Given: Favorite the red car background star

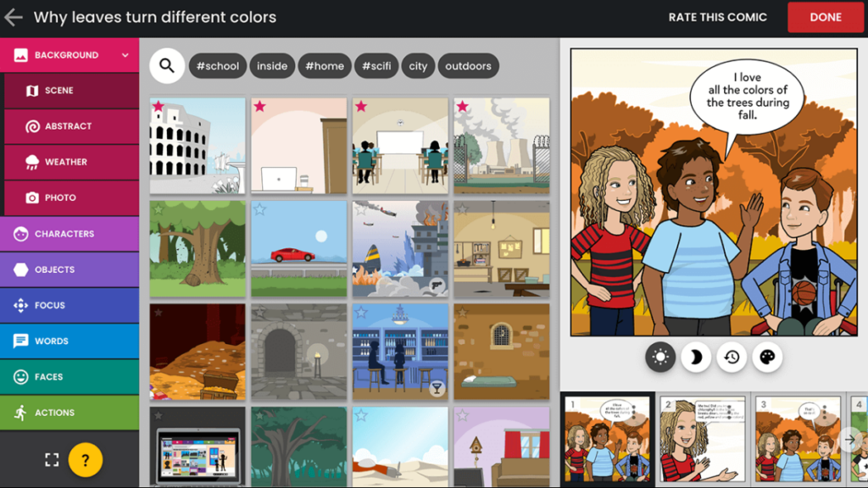Looking at the screenshot, I should (x=259, y=209).
